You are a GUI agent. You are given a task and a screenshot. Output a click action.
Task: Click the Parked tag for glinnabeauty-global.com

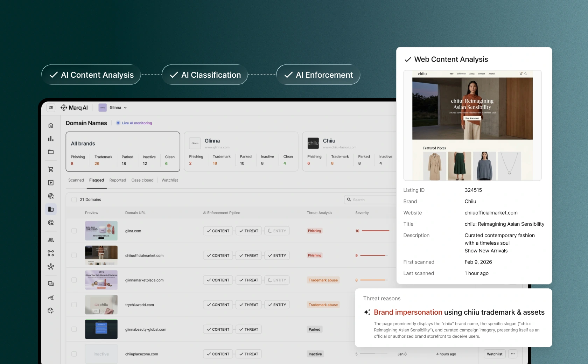[x=314, y=329]
